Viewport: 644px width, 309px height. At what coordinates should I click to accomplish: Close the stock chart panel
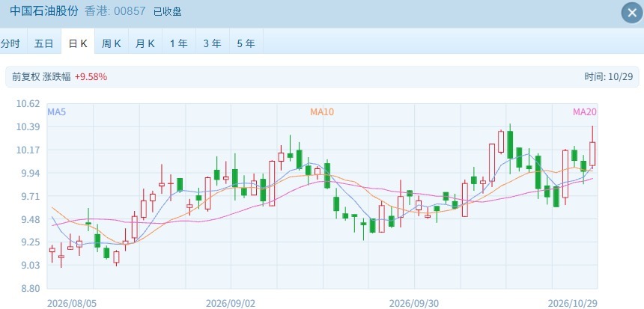(632, 13)
